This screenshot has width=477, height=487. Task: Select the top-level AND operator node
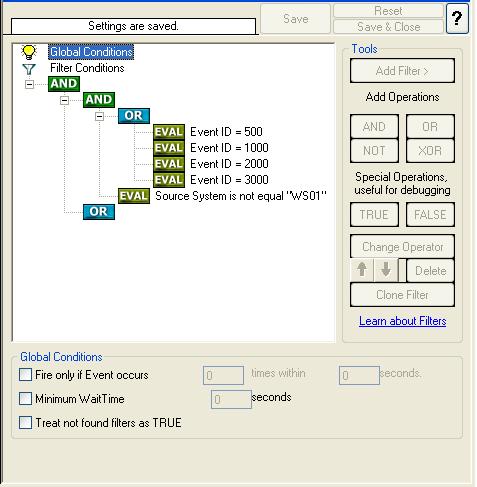(x=64, y=84)
